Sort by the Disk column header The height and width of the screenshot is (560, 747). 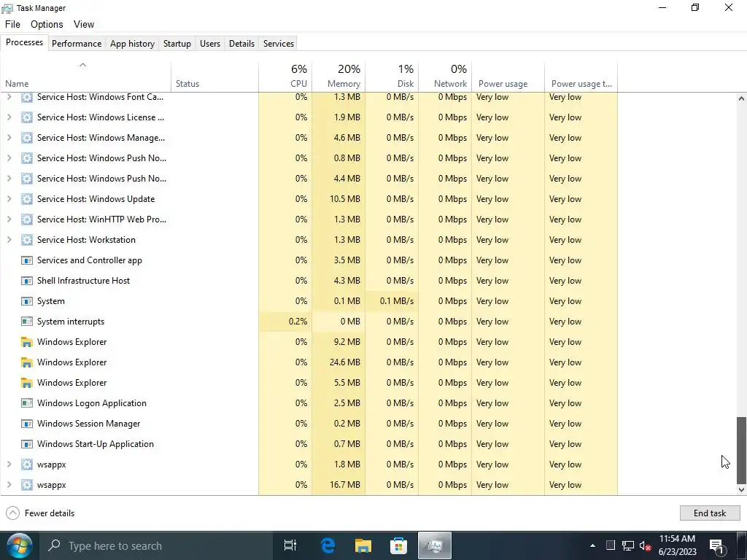coord(392,77)
